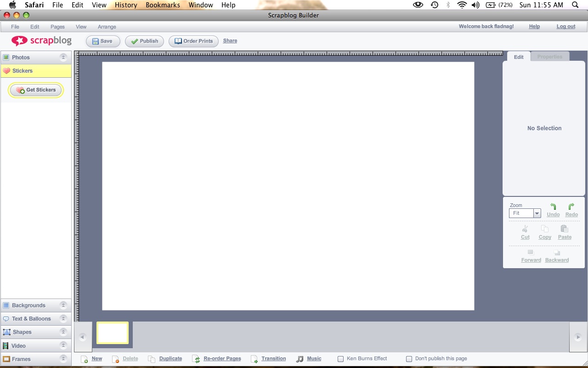Click the Save button
Viewport: 588px width, 368px height.
click(x=103, y=41)
